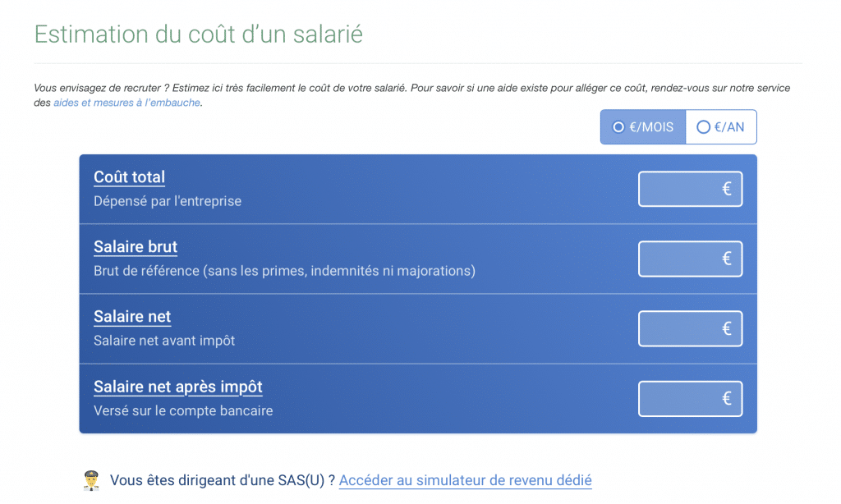Open the Accéder au simulateur de revenu dédié link
This screenshot has height=504, width=841.
pyautogui.click(x=465, y=480)
